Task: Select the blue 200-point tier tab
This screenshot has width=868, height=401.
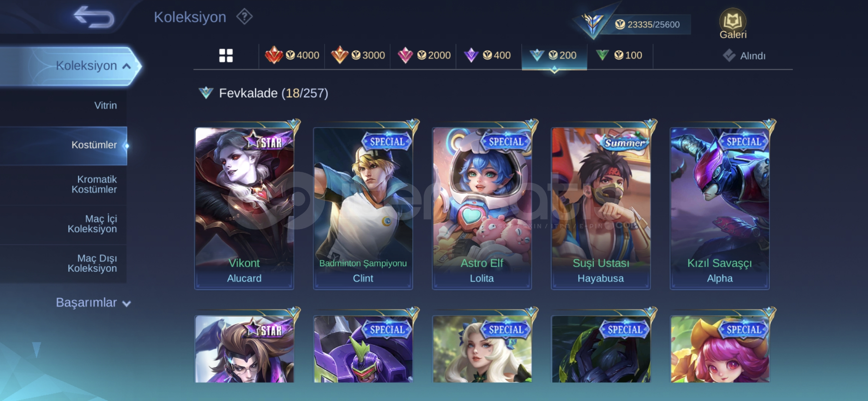Action: 555,56
